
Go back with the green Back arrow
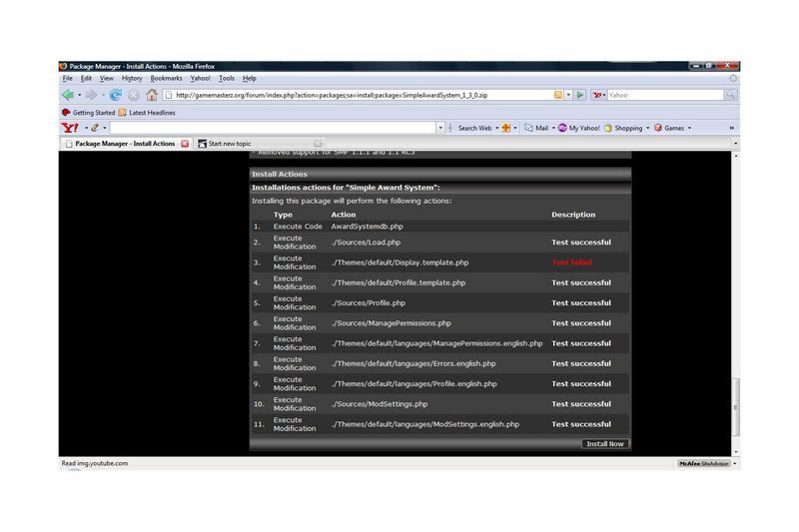click(67, 95)
